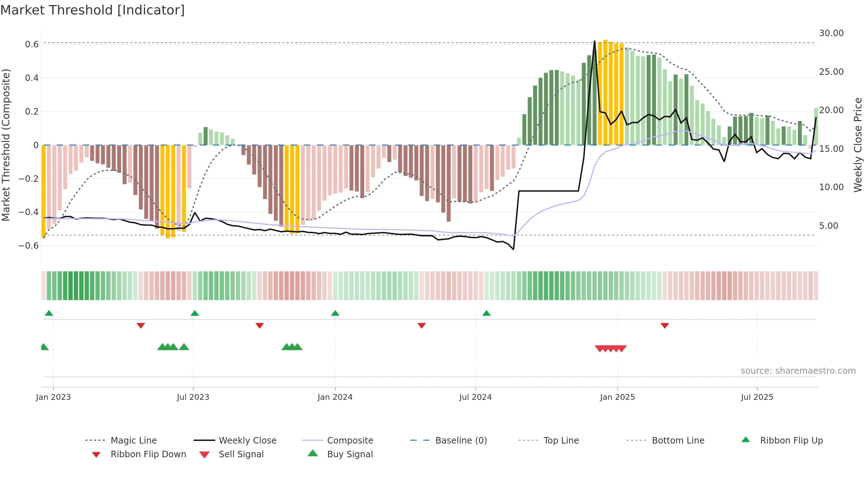Click the Jul 2023 x-axis label
This screenshot has width=868, height=488.
coord(193,397)
